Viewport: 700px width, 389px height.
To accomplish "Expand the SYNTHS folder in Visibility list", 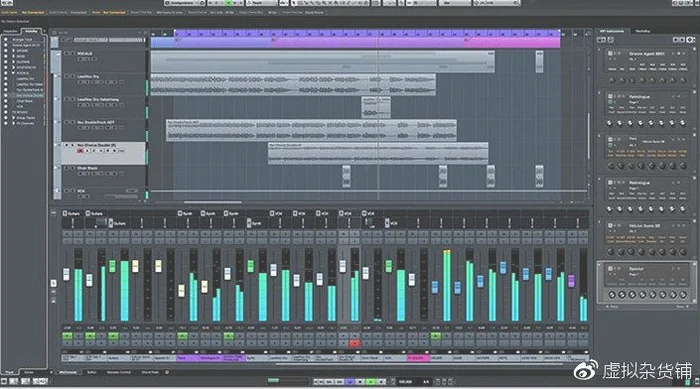I will tap(13, 67).
